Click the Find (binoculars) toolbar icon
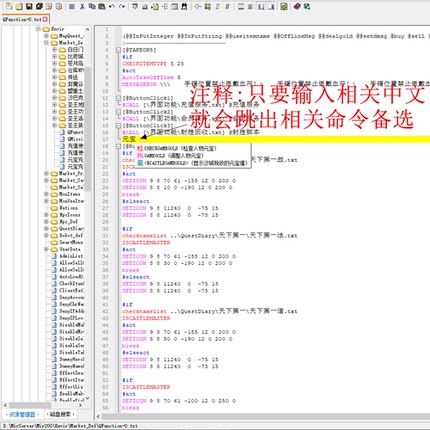The height and width of the screenshot is (430, 430). tap(184, 6)
